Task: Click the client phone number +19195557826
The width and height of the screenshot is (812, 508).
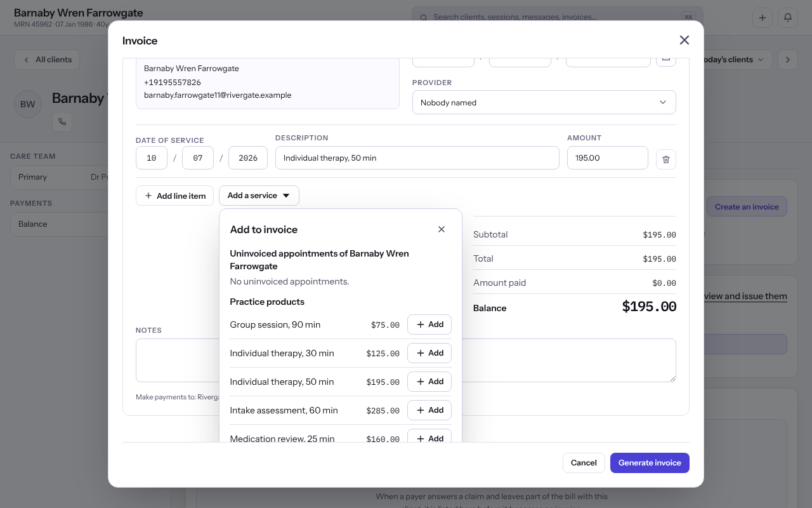Action: pyautogui.click(x=173, y=83)
